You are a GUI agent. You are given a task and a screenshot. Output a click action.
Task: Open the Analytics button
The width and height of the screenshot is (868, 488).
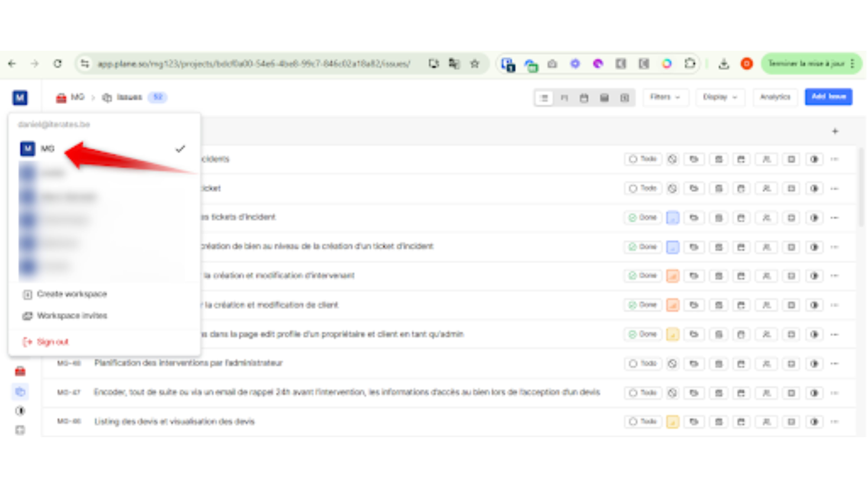point(775,97)
